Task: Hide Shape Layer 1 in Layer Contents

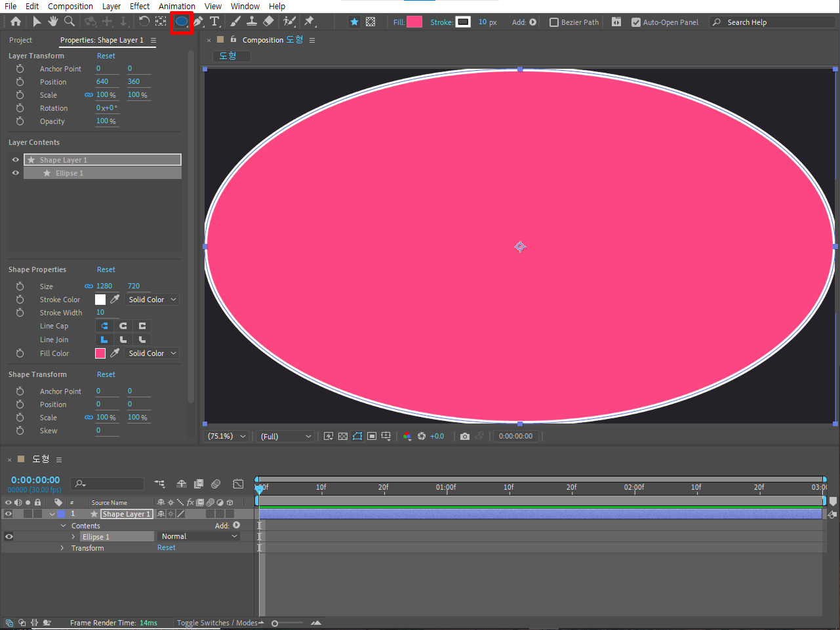Action: (16, 159)
